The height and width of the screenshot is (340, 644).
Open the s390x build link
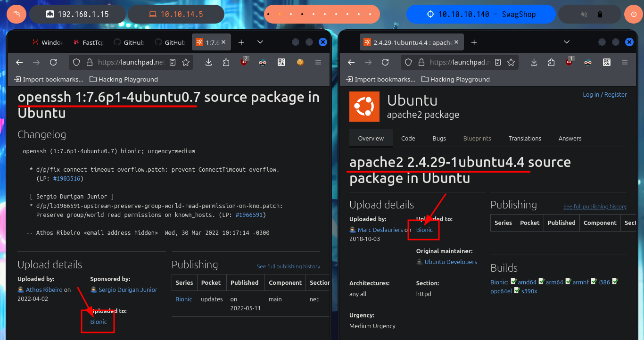click(x=529, y=291)
